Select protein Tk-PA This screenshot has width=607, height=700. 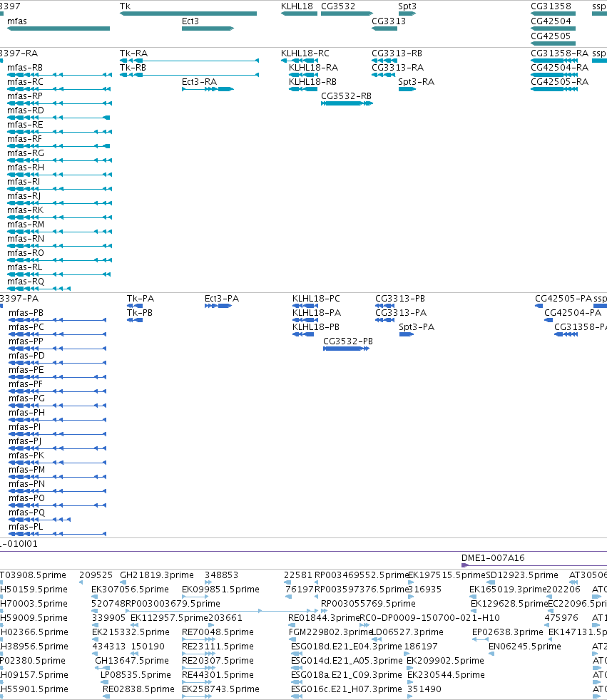click(x=135, y=306)
